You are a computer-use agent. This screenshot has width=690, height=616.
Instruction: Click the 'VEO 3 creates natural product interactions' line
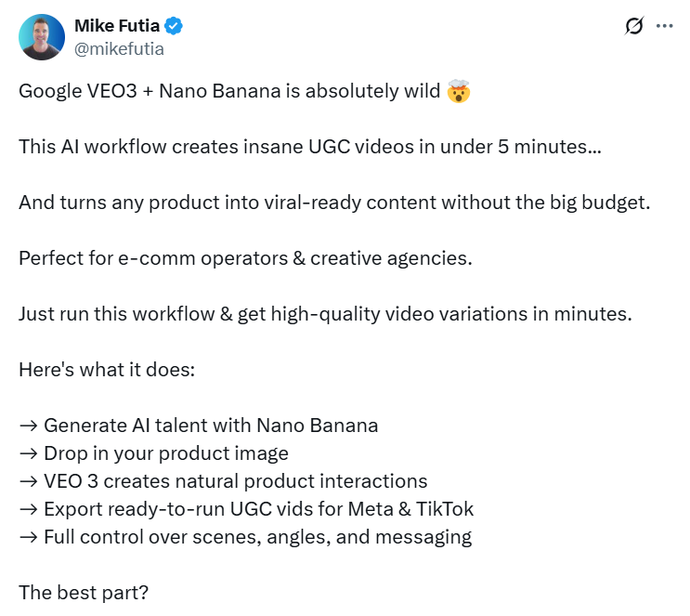pos(235,481)
